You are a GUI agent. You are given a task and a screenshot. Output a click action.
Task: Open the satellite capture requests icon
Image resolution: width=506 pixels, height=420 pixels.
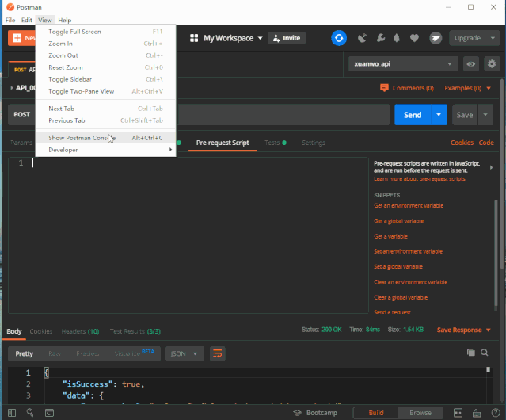point(362,38)
